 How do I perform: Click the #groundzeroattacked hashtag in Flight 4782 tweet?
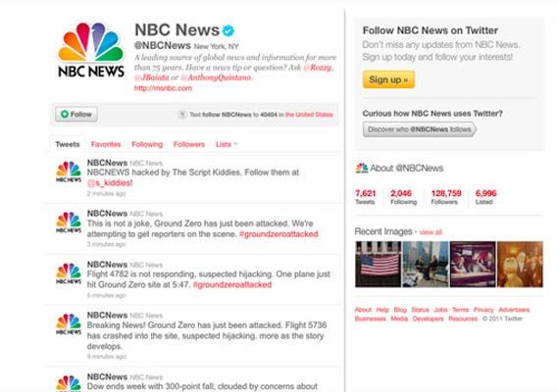(232, 285)
